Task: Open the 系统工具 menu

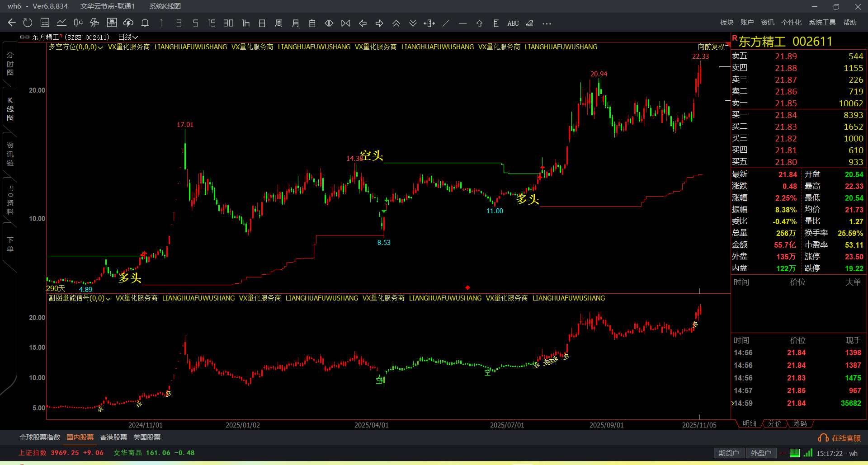Action: click(822, 23)
